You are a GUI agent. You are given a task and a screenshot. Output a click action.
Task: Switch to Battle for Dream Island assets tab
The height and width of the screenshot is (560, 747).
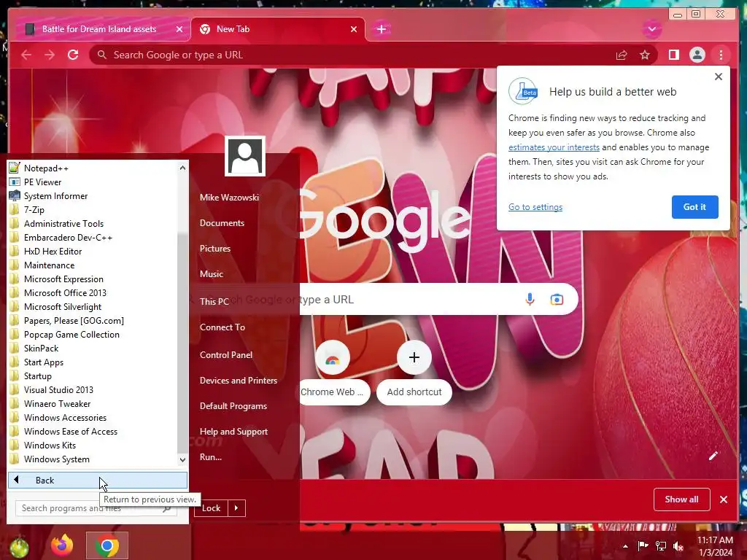99,29
